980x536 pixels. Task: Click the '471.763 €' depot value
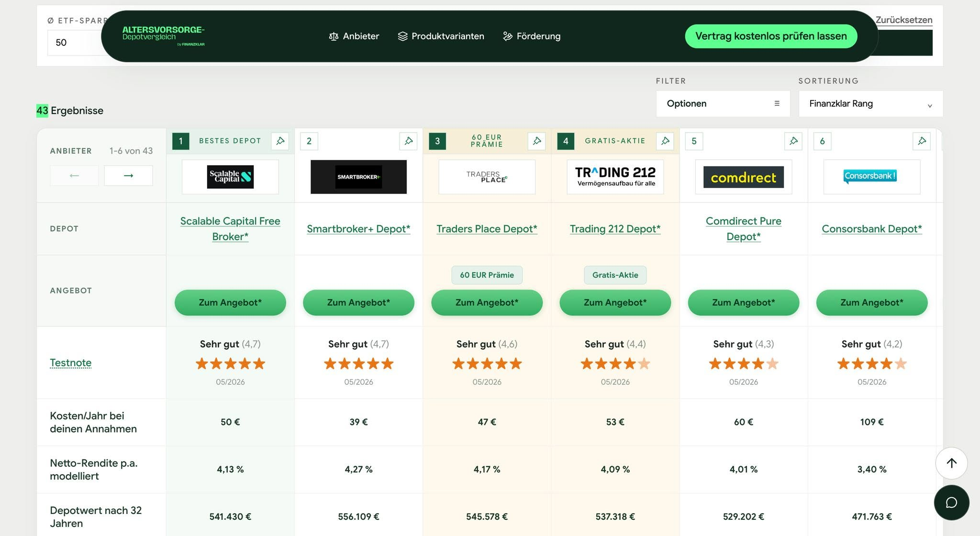click(871, 516)
